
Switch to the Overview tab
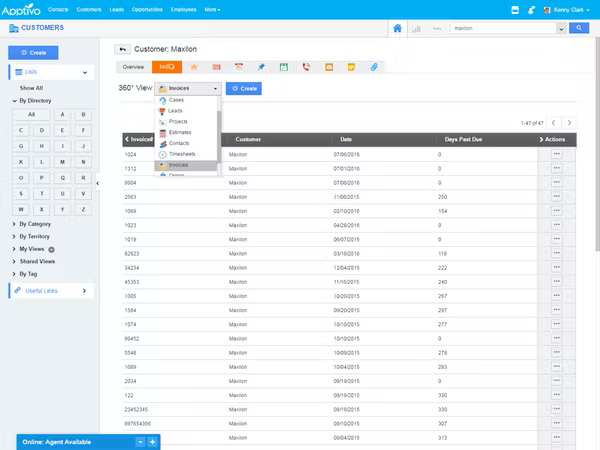point(133,67)
